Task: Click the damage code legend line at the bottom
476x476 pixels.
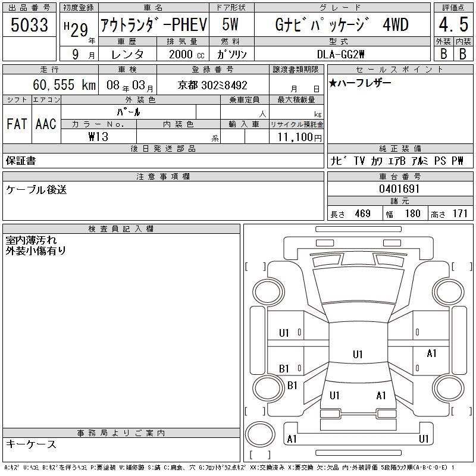Action: click(x=229, y=468)
